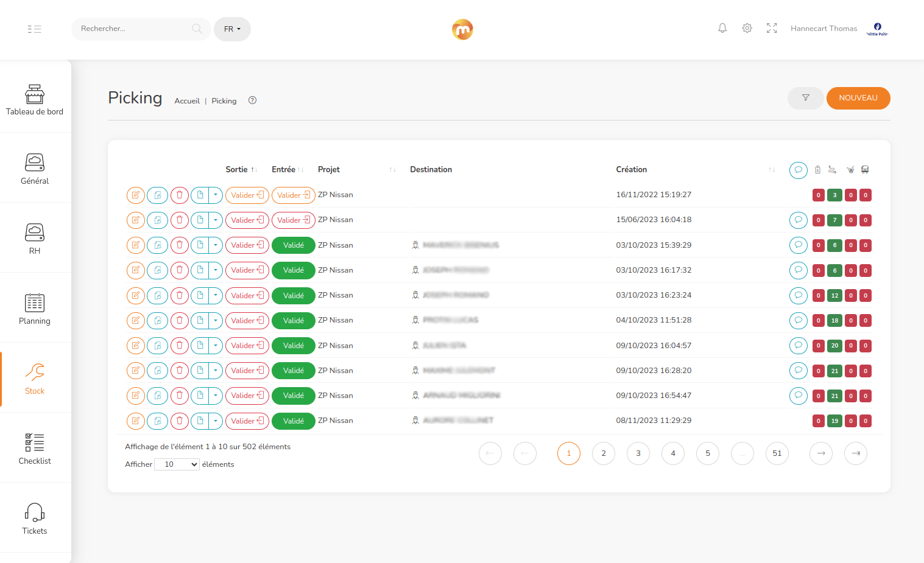Click the green badge showing 21

(x=834, y=371)
